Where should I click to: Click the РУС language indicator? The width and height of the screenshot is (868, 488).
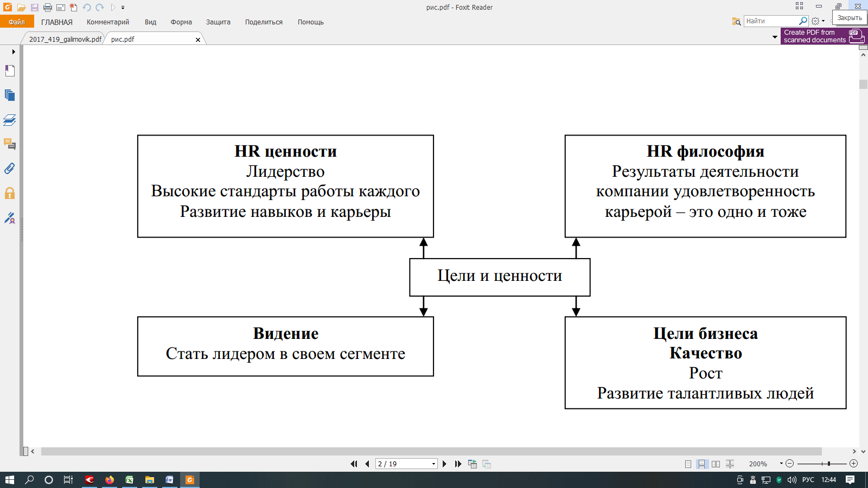pos(808,480)
